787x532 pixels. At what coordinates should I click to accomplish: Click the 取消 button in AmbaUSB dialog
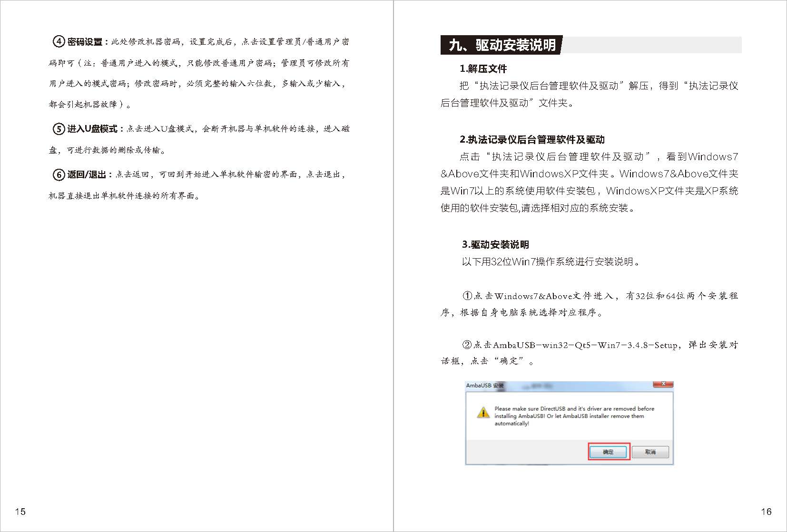650,452
